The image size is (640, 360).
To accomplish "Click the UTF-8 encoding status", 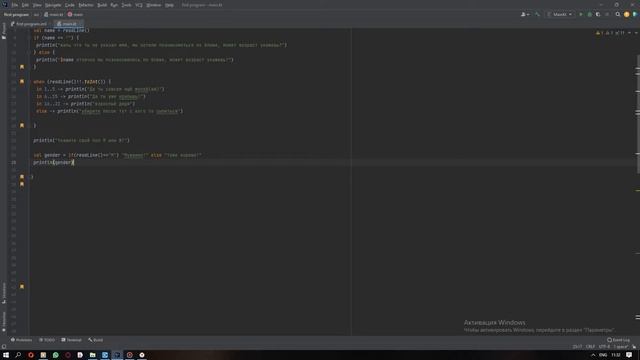I will point(604,347).
